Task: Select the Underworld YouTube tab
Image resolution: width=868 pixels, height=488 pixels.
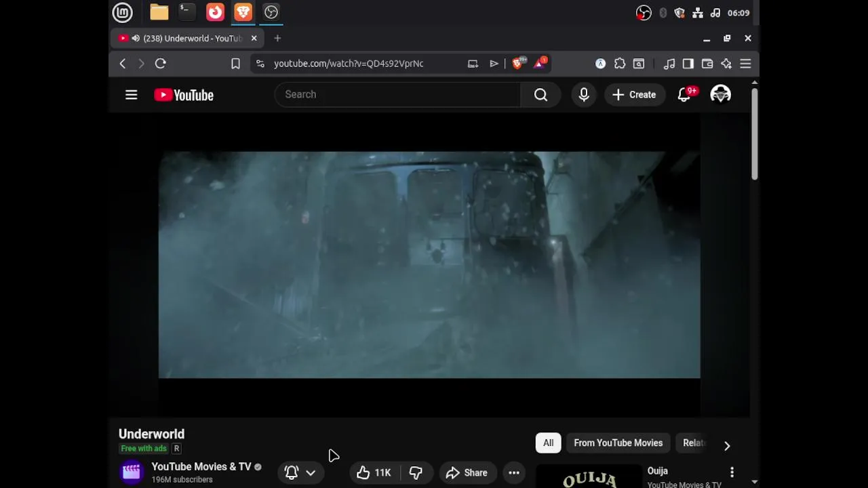Action: (x=187, y=39)
